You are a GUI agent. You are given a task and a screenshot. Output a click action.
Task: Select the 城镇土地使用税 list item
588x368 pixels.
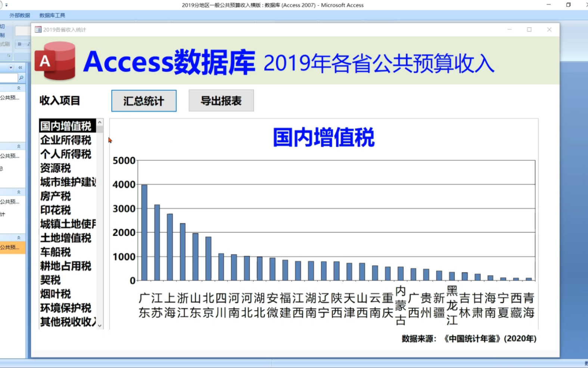click(x=68, y=224)
